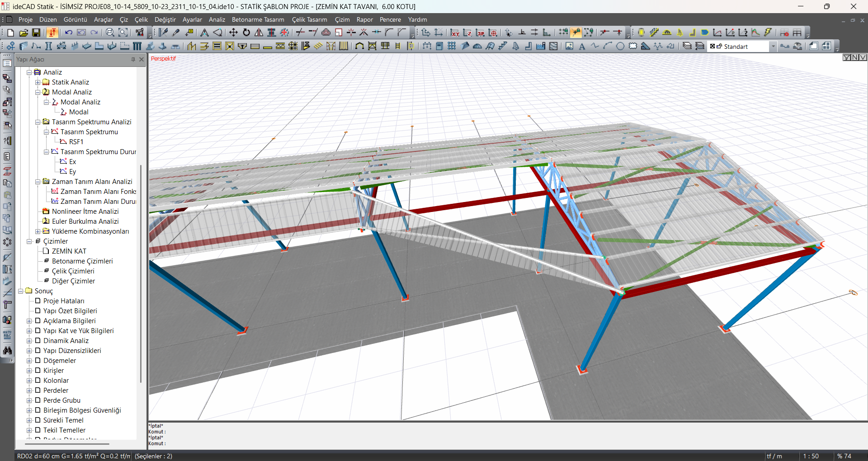Expand the Statik Analiz tree node
This screenshot has height=461, width=868.
[x=38, y=82]
